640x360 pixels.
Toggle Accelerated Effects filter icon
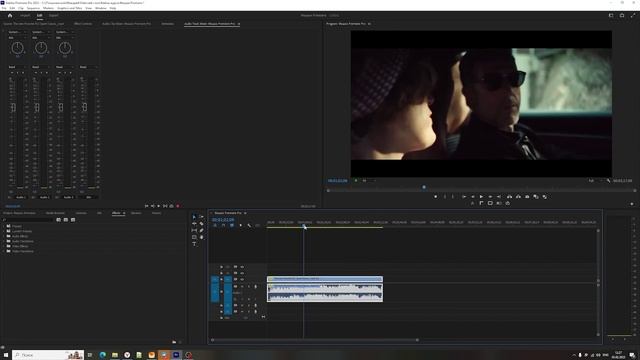point(58,220)
